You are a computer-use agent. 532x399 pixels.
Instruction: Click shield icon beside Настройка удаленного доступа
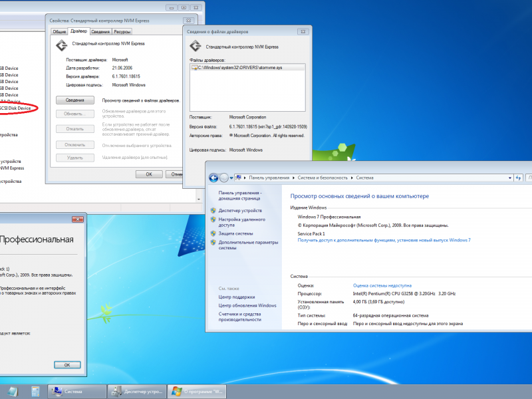pyautogui.click(x=213, y=219)
